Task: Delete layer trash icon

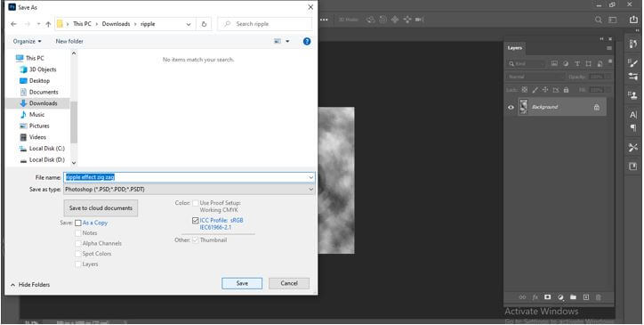Action: click(599, 297)
